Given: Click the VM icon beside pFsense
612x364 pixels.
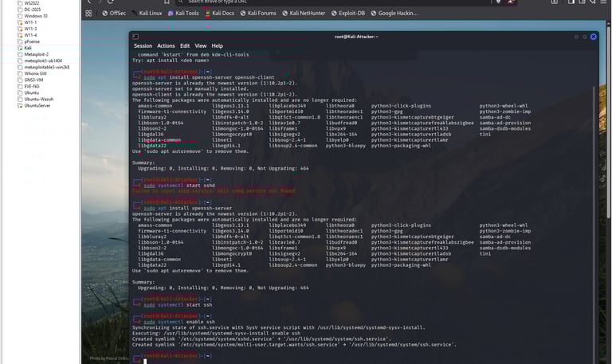Looking at the screenshot, I should 20,41.
